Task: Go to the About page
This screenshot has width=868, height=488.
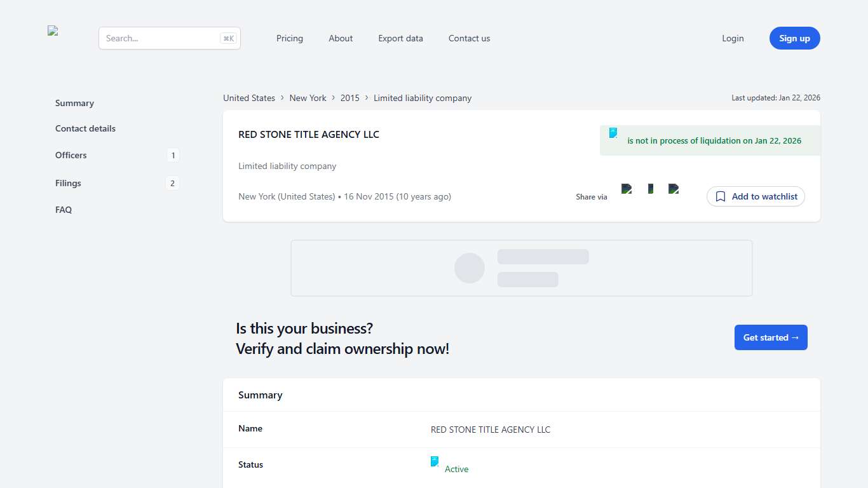Action: (341, 38)
